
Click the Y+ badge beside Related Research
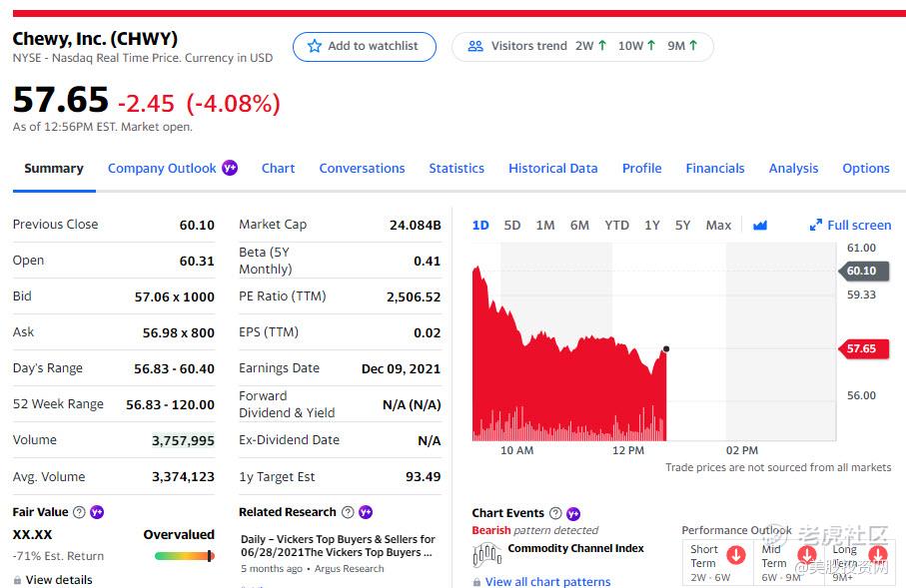(366, 512)
